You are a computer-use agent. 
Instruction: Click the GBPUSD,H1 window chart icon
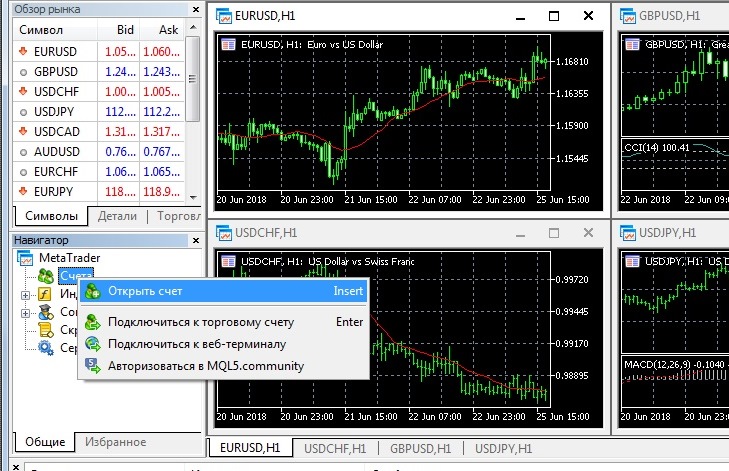(628, 16)
